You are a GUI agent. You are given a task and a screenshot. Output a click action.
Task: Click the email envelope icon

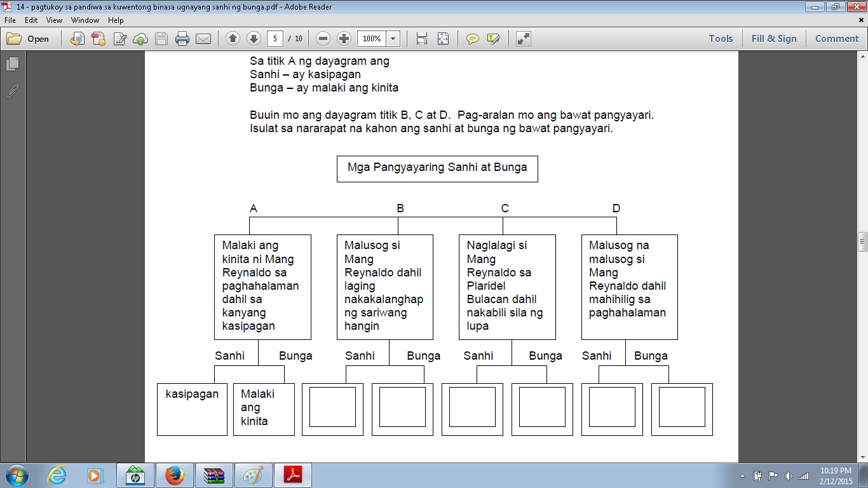point(203,39)
